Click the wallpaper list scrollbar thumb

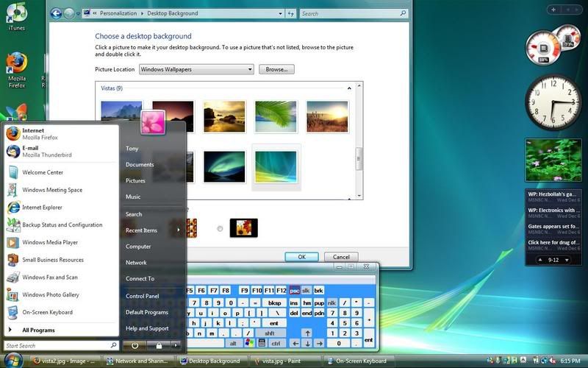[359, 158]
